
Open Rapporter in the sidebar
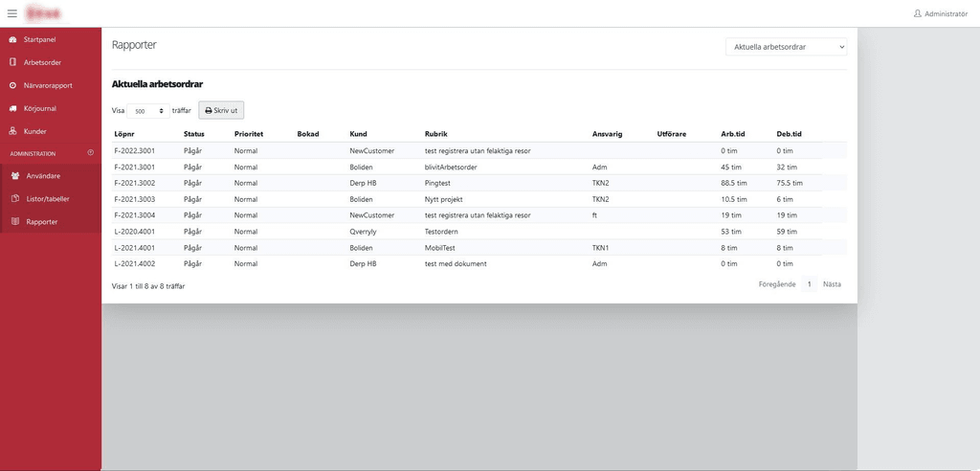pyautogui.click(x=42, y=222)
